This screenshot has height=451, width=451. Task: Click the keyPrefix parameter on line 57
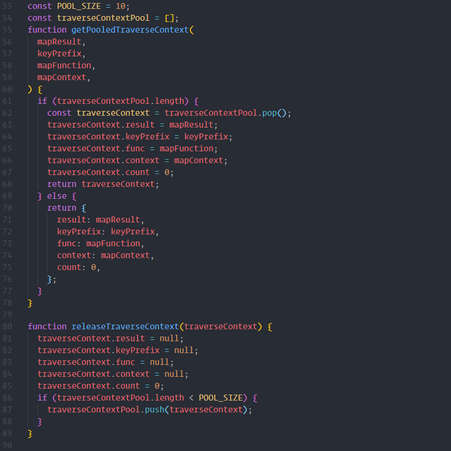point(59,54)
